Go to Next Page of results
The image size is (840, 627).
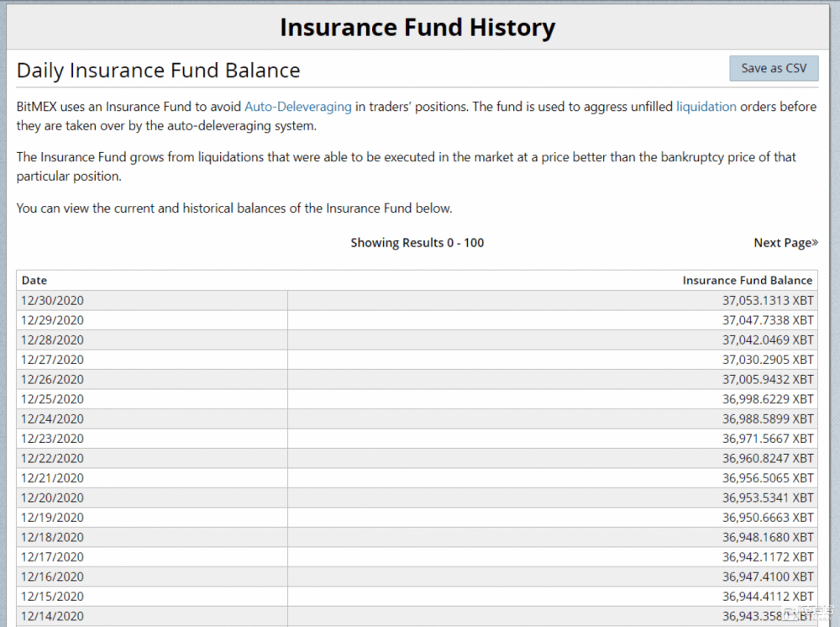[x=785, y=243]
